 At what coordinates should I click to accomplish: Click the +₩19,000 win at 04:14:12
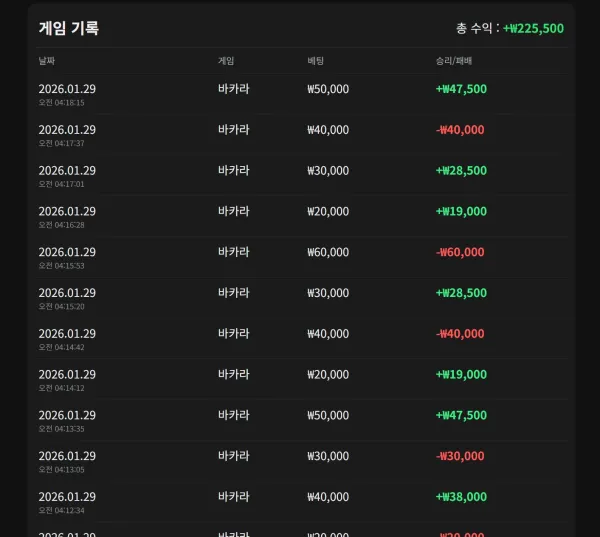[461, 375]
